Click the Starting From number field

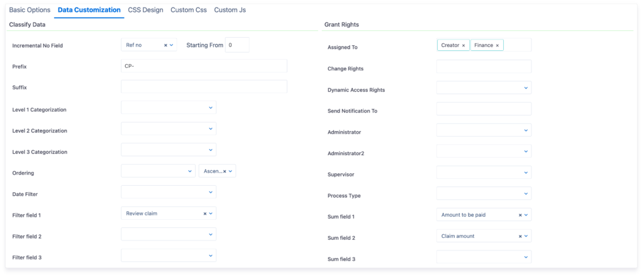point(237,45)
